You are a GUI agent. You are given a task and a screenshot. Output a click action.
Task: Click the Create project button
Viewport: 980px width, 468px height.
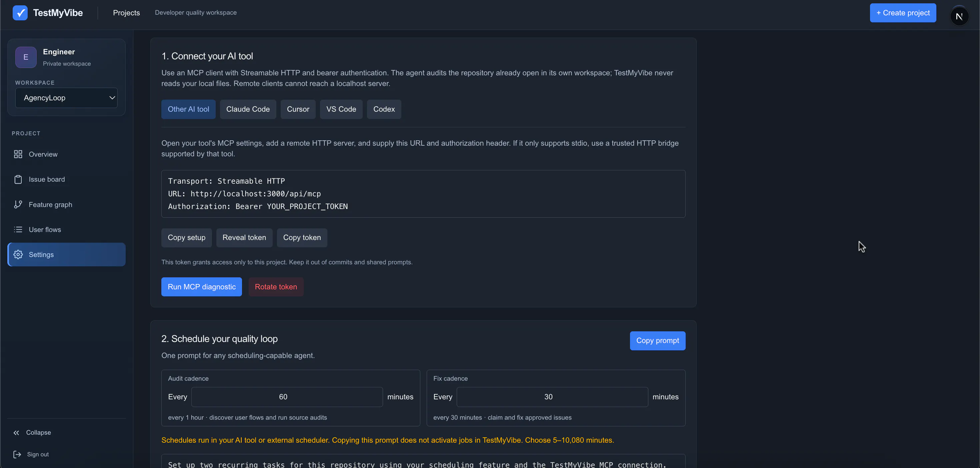click(x=903, y=13)
